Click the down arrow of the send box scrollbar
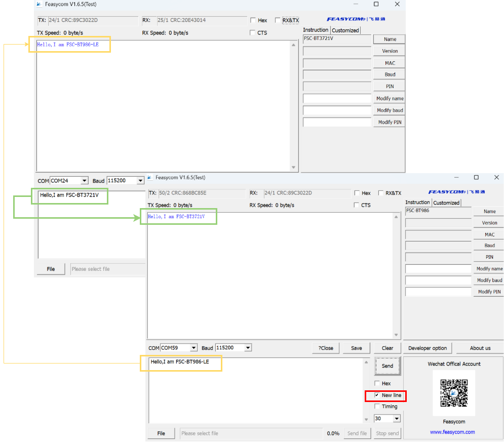This screenshot has height=442, width=504. point(367,420)
